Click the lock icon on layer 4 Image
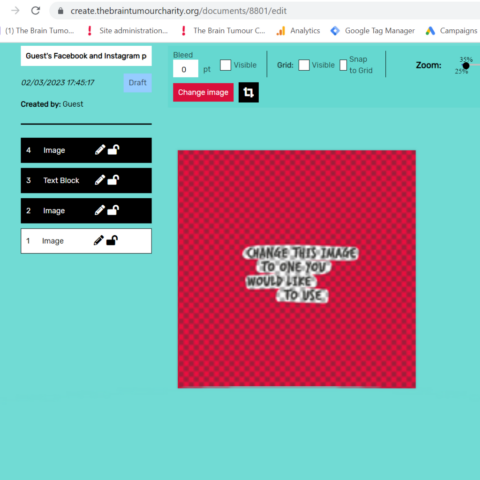Viewport: 480px width, 480px height. (113, 150)
